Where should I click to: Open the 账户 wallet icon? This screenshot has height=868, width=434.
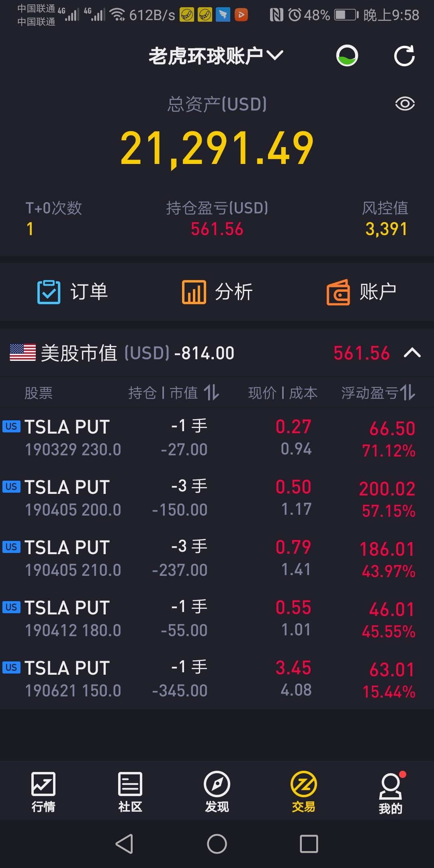pos(338,292)
